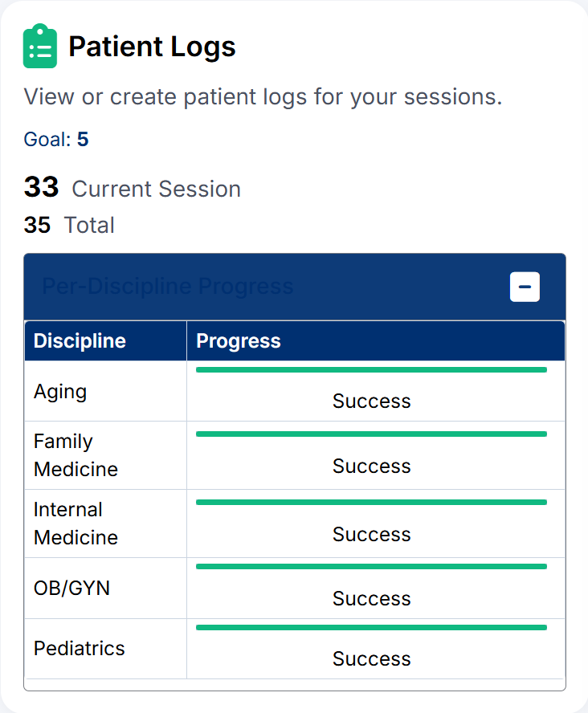Click the Discipline column header
This screenshot has height=713, width=588.
click(x=80, y=340)
